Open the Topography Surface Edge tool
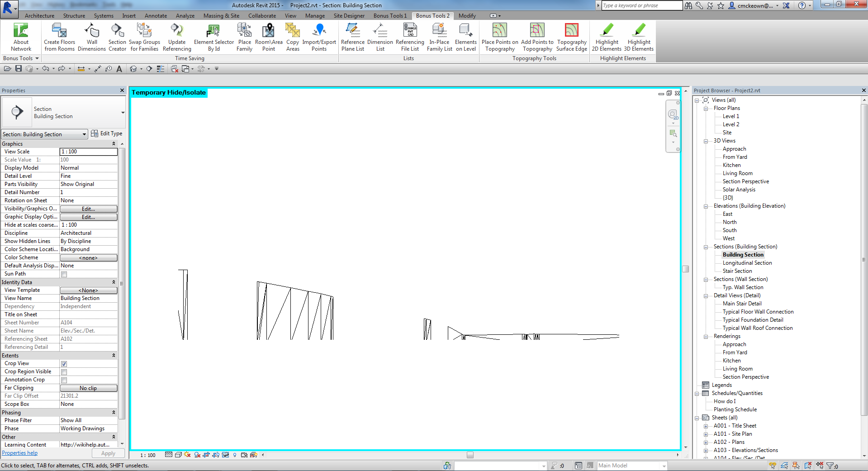Viewport: 868px width, 471px height. click(x=571, y=37)
